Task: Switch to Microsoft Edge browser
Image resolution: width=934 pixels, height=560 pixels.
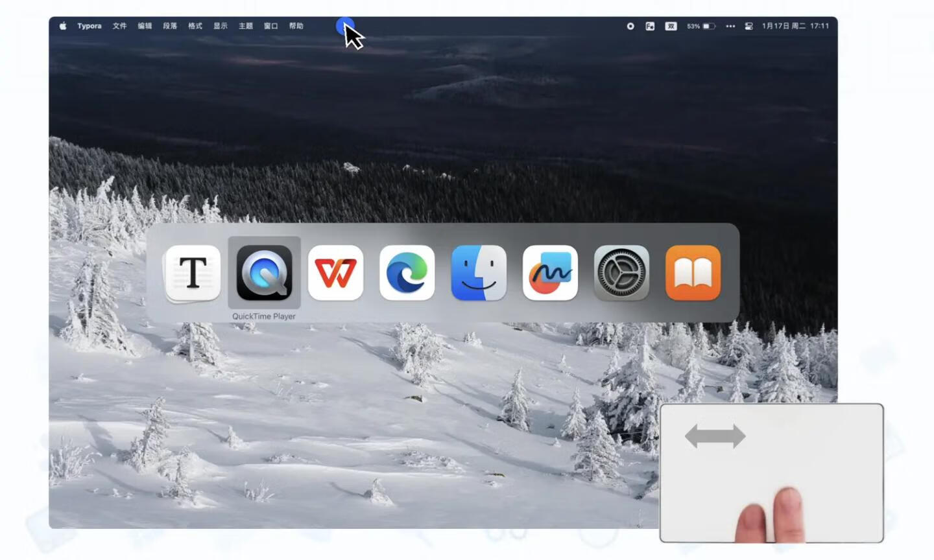Action: tap(407, 273)
